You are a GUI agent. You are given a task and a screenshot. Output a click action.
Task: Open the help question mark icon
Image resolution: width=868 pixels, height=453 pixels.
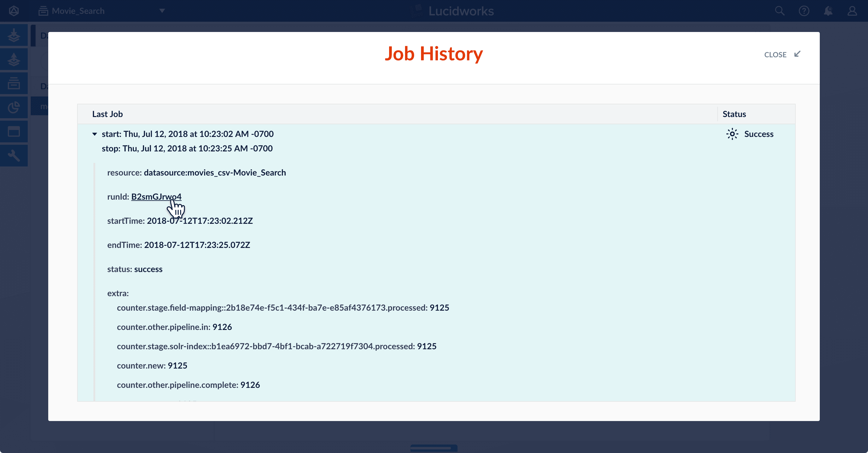tap(804, 11)
